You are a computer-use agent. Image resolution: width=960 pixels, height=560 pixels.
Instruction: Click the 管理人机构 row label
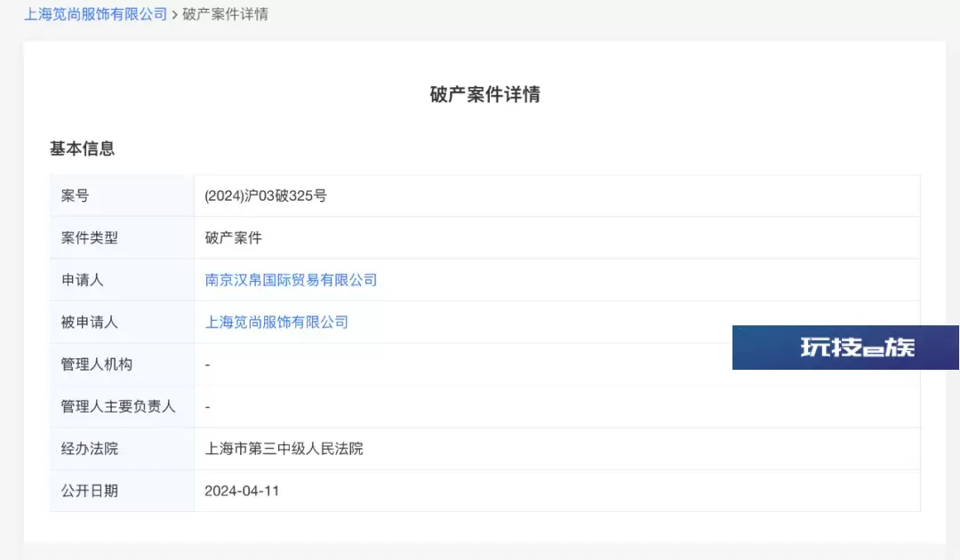pos(96,364)
